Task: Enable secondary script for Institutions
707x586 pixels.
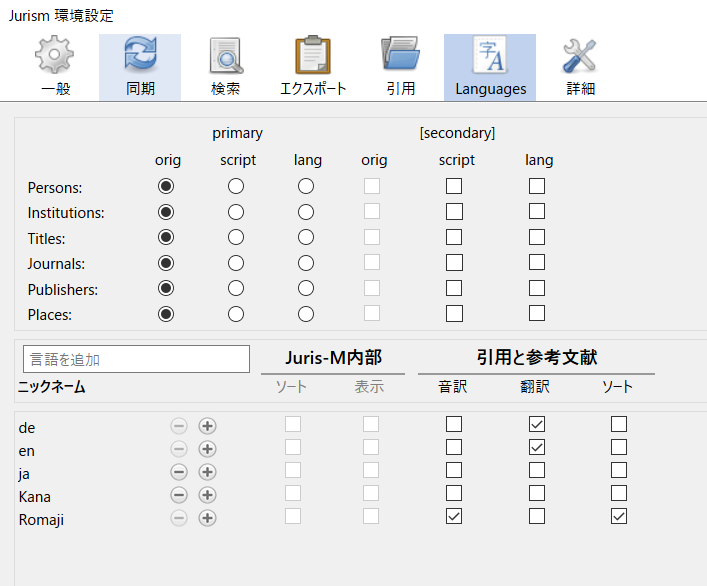Action: click(454, 211)
